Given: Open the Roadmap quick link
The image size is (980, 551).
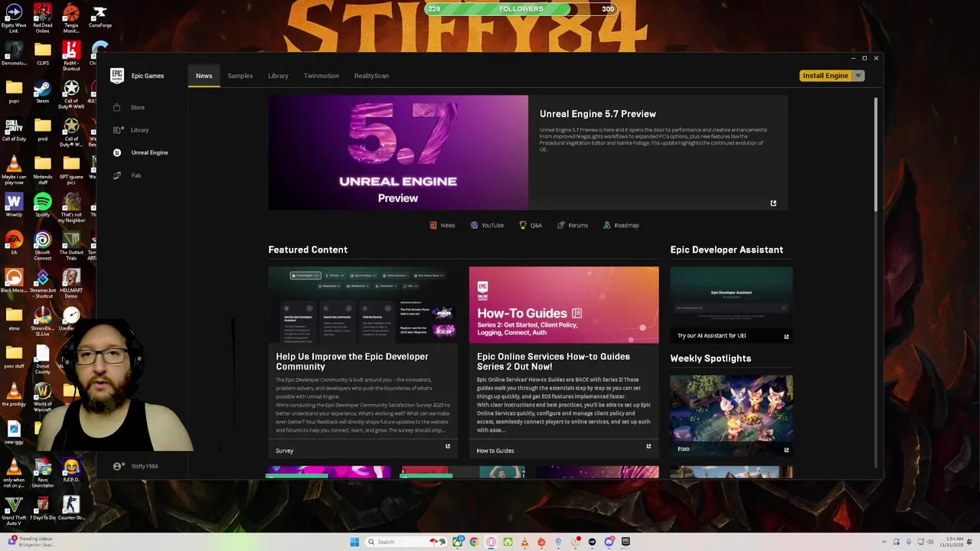Looking at the screenshot, I should pos(621,225).
